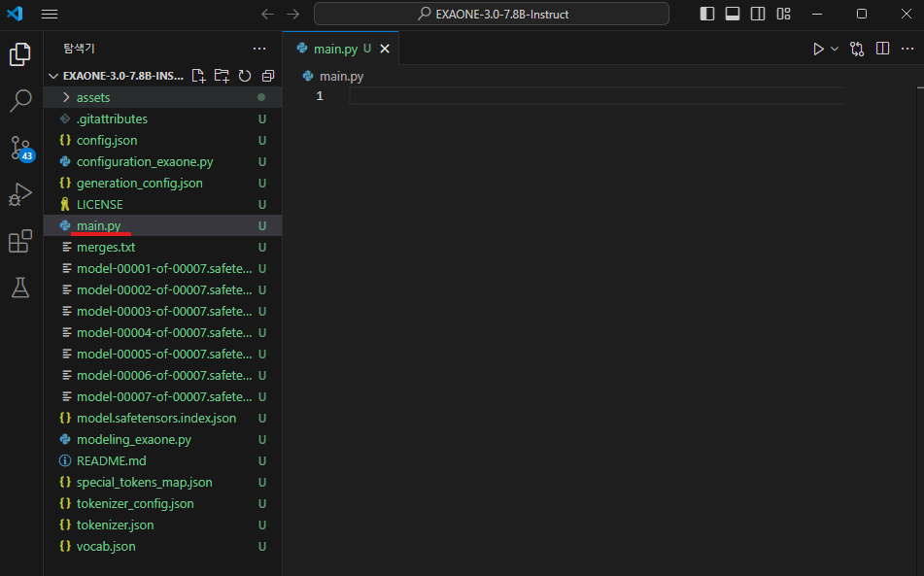Open editor more actions ellipsis

tap(907, 49)
